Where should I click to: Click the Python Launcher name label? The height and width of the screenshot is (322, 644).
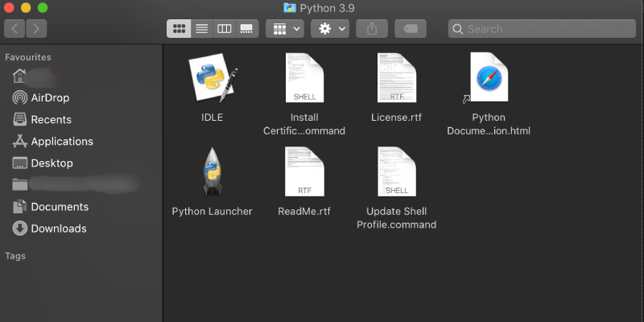tap(212, 212)
